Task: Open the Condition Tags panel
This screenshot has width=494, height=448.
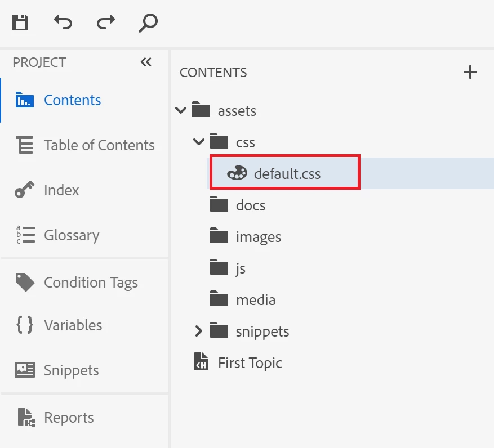Action: [x=91, y=283]
